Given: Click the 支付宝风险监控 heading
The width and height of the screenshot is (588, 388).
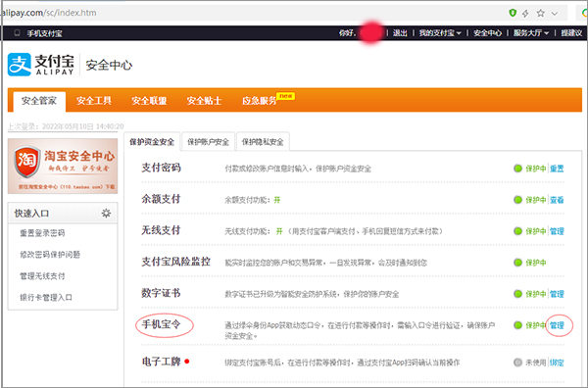Looking at the screenshot, I should click(x=175, y=262).
